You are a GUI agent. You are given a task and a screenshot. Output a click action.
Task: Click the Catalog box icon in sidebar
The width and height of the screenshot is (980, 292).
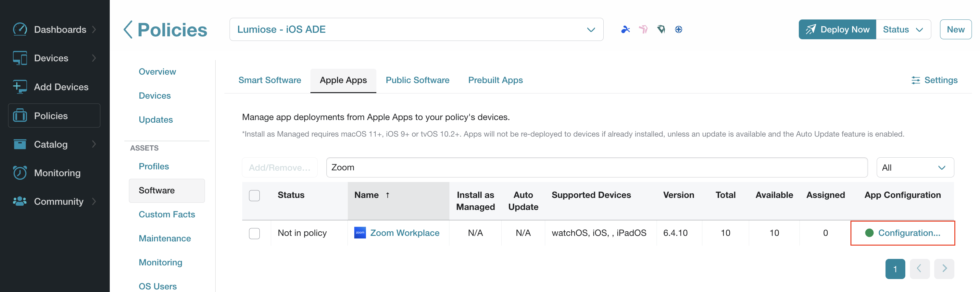[20, 144]
